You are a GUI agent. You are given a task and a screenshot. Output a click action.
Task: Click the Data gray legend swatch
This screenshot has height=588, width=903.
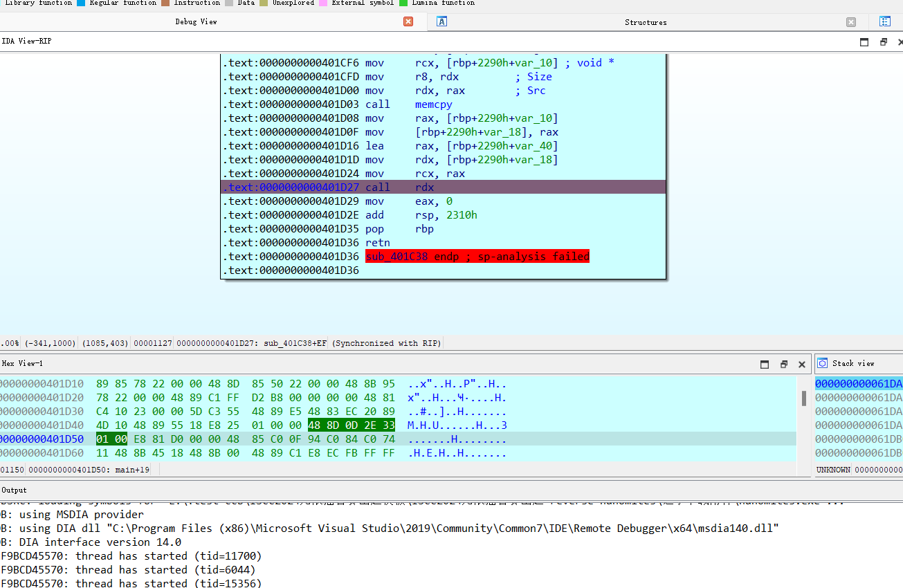(229, 3)
